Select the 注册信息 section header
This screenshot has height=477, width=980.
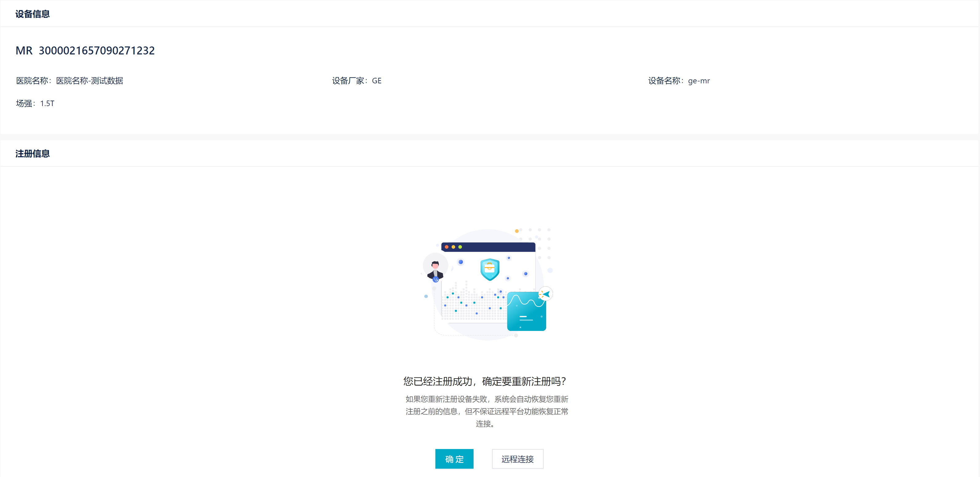click(32, 153)
